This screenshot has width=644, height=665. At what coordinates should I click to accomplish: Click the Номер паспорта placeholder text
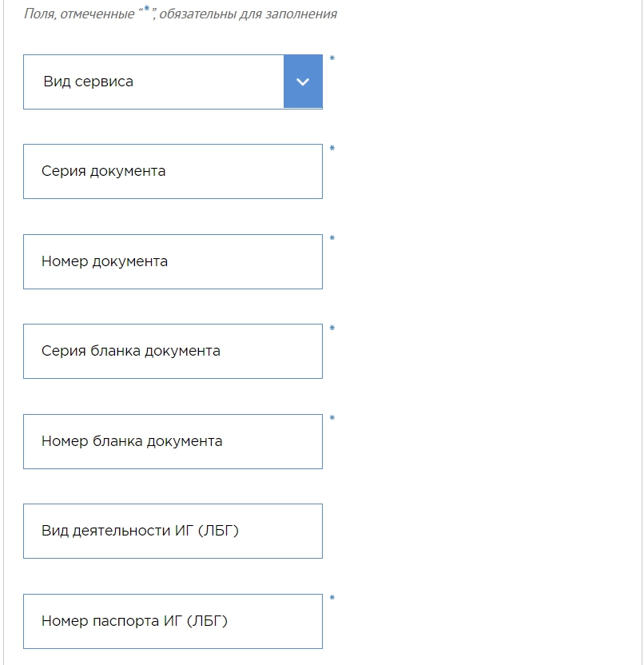point(134,621)
